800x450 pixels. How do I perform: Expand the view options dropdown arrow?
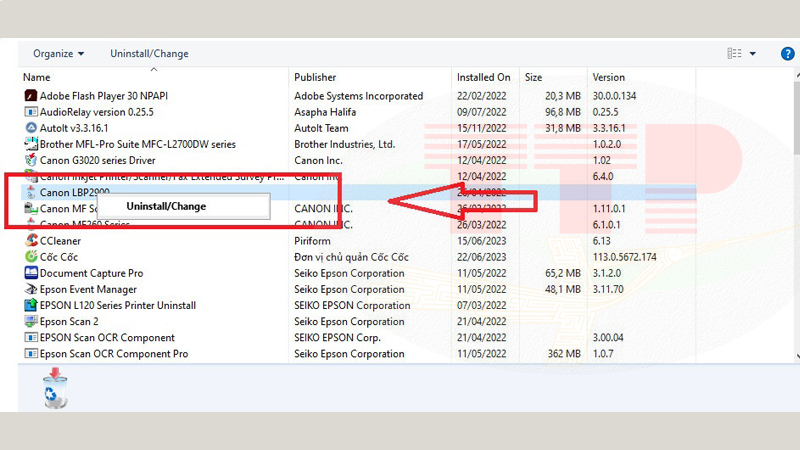click(x=753, y=54)
